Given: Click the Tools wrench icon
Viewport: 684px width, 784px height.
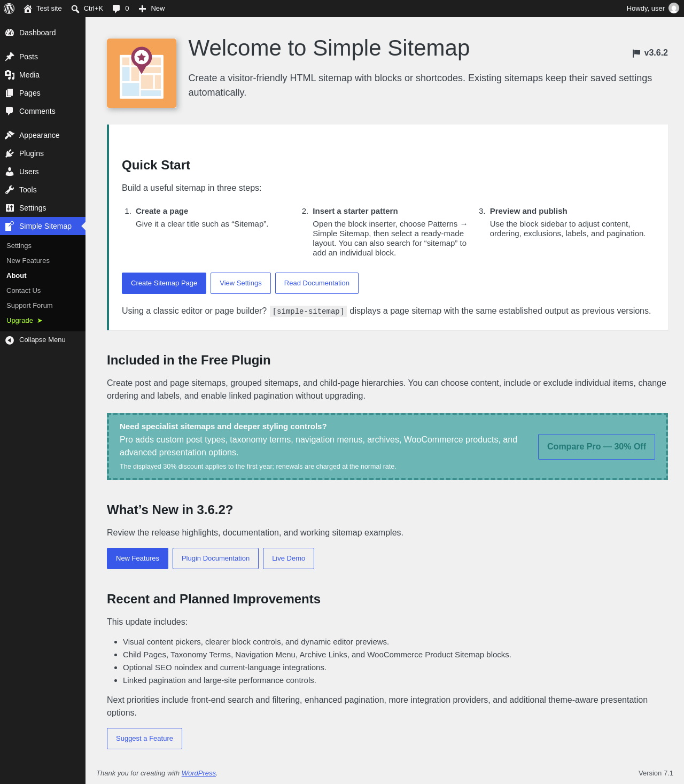Looking at the screenshot, I should tap(10, 190).
